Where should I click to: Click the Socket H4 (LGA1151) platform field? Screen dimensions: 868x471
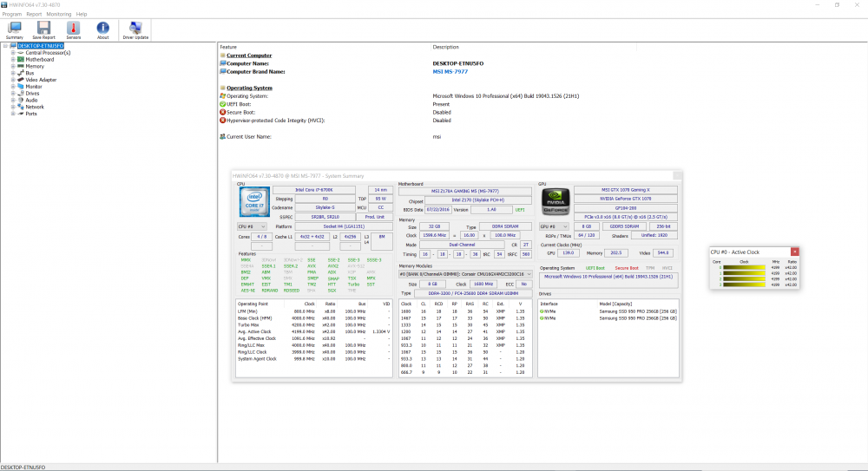[x=343, y=226]
